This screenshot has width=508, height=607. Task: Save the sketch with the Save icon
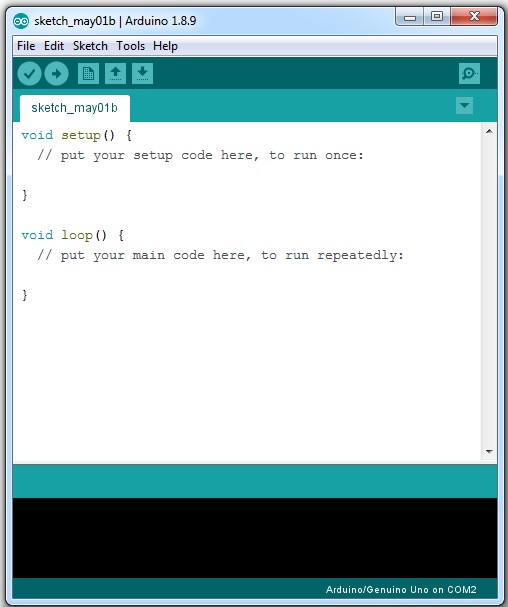tap(142, 74)
